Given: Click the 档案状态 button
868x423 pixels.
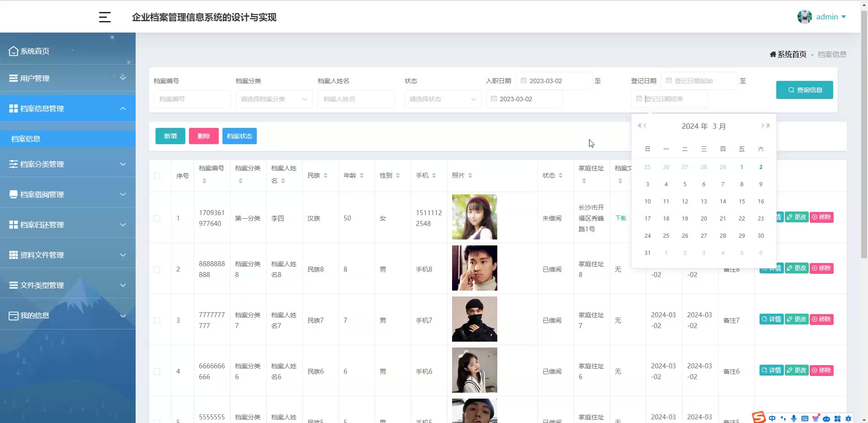Looking at the screenshot, I should pyautogui.click(x=240, y=136).
